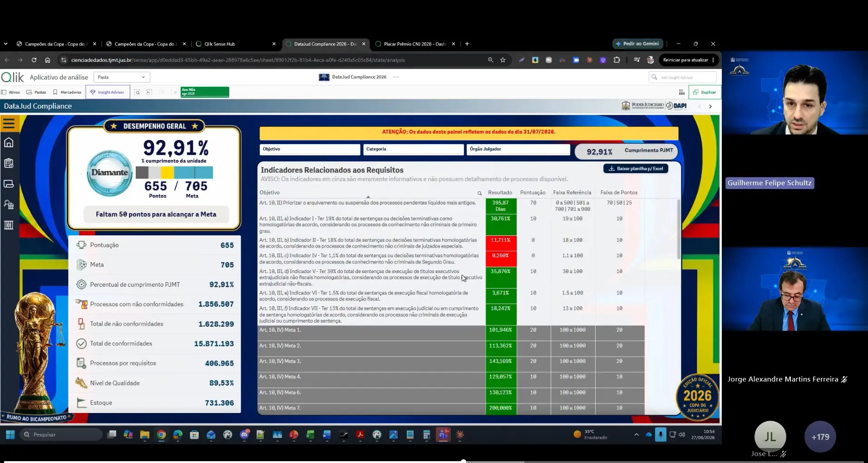Screen dimensions: 868x463
Task: Open Word from the taskbar
Action: 327,435
